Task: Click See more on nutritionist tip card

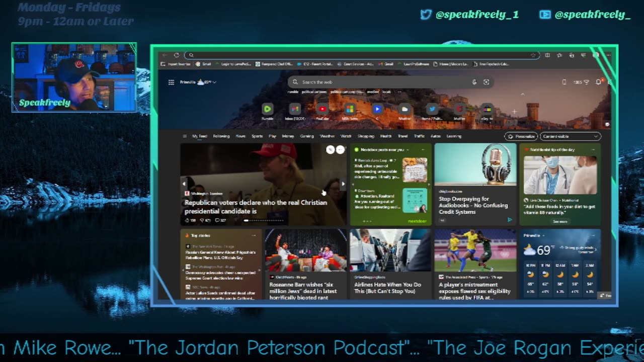Action: tap(560, 221)
